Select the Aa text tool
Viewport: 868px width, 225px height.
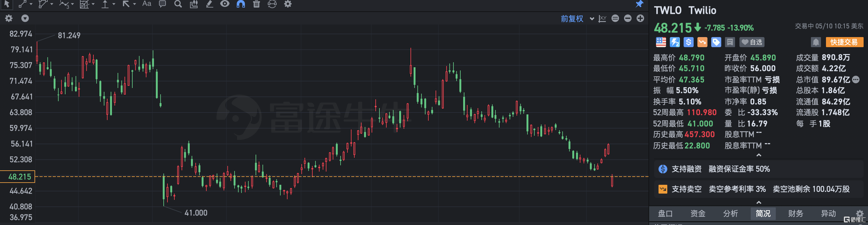pyautogui.click(x=146, y=4)
